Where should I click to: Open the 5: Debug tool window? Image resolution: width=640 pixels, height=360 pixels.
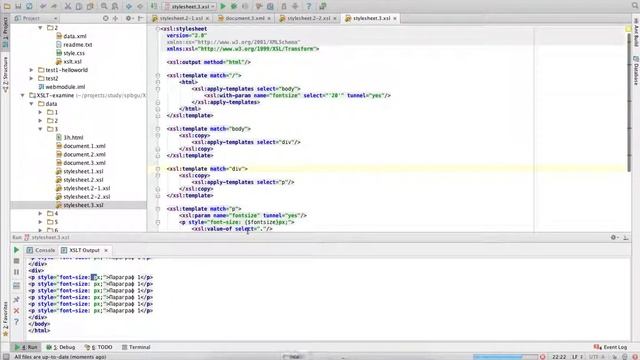[x=61, y=347]
